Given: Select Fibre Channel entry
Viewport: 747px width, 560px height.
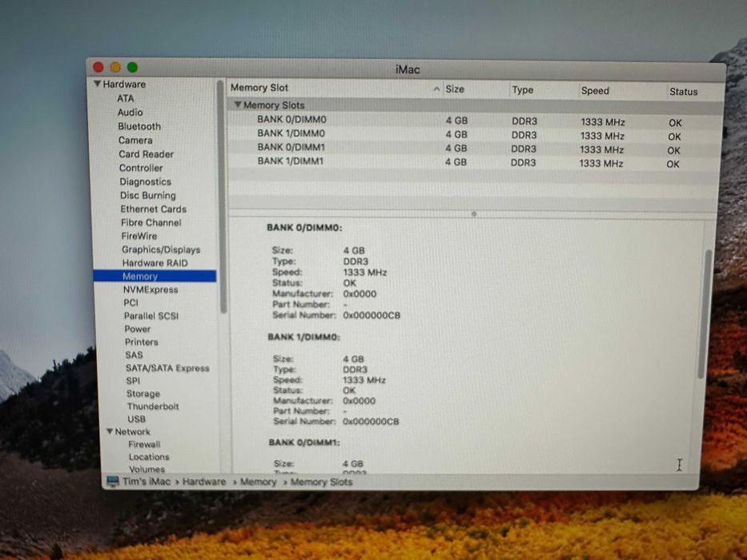Looking at the screenshot, I should point(151,222).
